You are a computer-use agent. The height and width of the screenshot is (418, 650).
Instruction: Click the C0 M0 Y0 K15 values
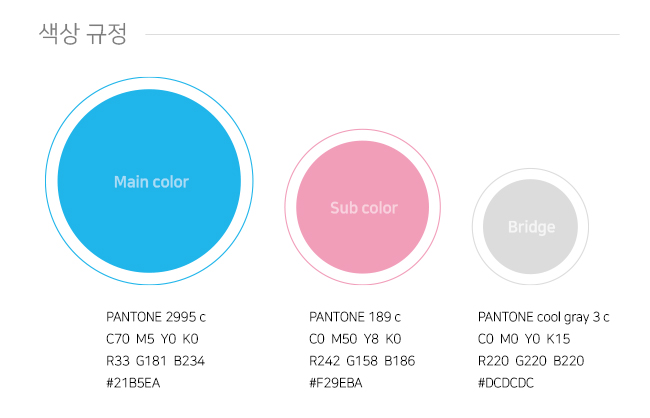pyautogui.click(x=524, y=339)
